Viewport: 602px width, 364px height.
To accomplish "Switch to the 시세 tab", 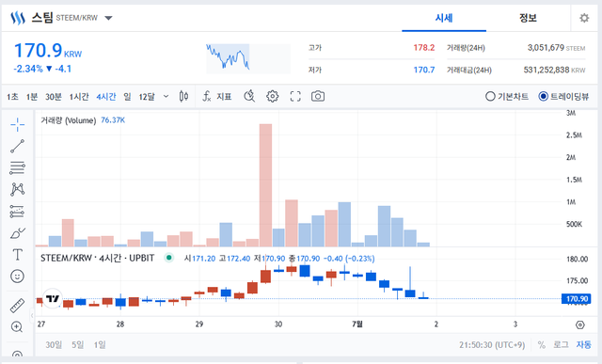I will [x=444, y=18].
